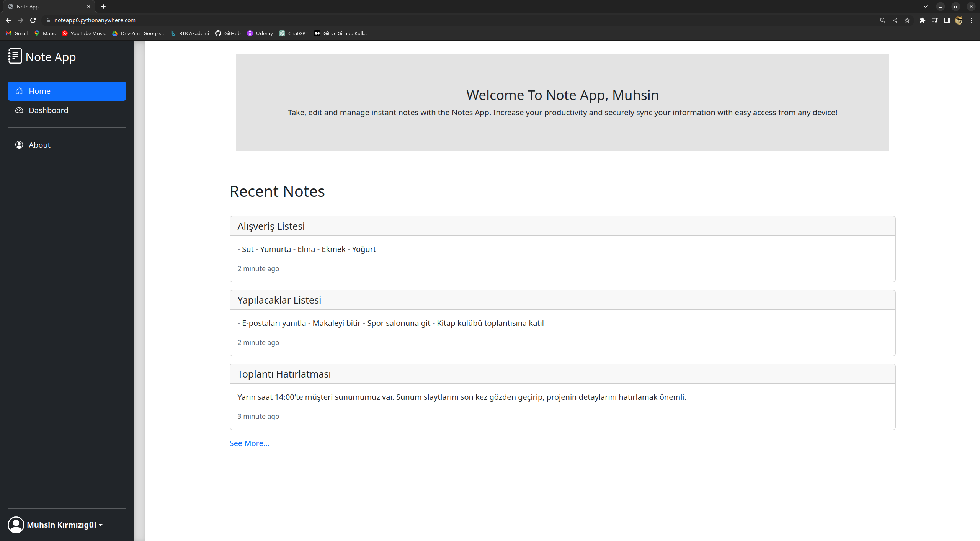Open the Note App logo icon

tap(14, 56)
